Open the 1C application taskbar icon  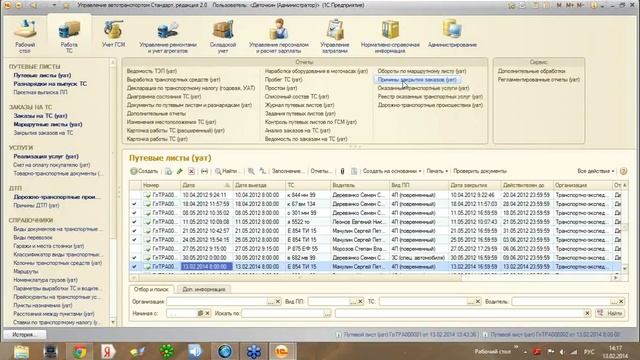[282, 351]
